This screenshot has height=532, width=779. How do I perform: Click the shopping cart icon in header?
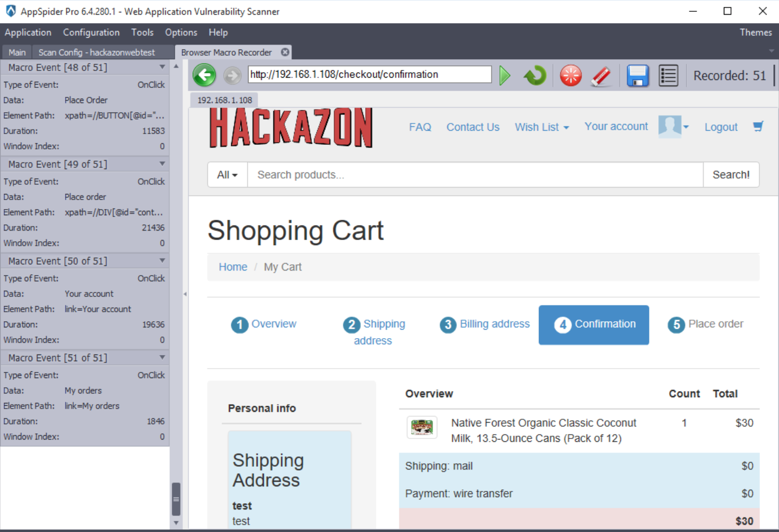[x=758, y=126]
